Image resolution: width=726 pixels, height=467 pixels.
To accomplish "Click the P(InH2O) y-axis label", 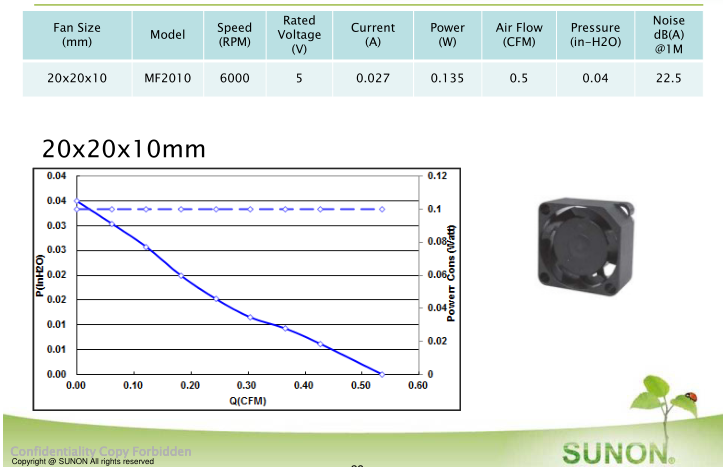I will point(40,274).
